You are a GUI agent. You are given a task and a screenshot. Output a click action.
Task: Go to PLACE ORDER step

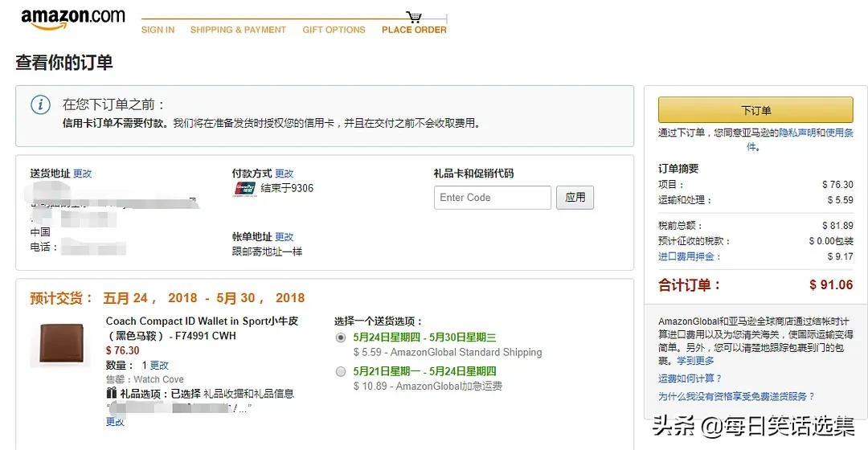[414, 30]
